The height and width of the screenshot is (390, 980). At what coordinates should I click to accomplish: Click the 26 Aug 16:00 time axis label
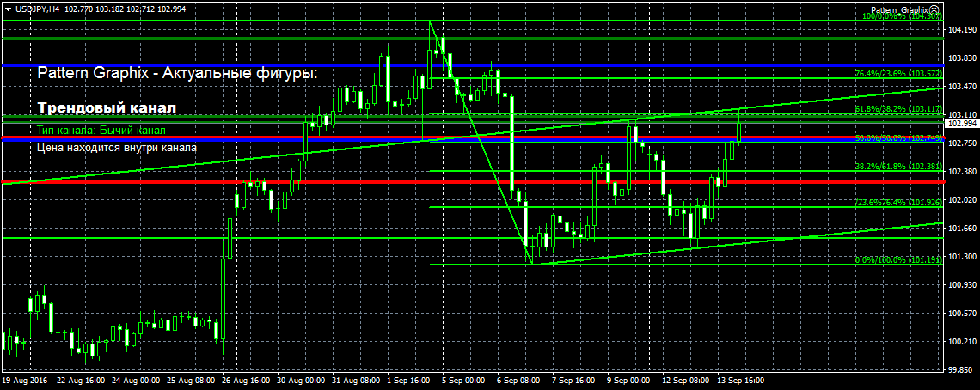pyautogui.click(x=245, y=379)
